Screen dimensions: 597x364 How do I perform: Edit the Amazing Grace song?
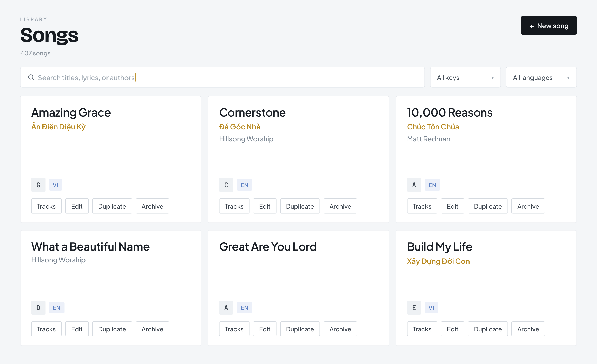click(77, 206)
